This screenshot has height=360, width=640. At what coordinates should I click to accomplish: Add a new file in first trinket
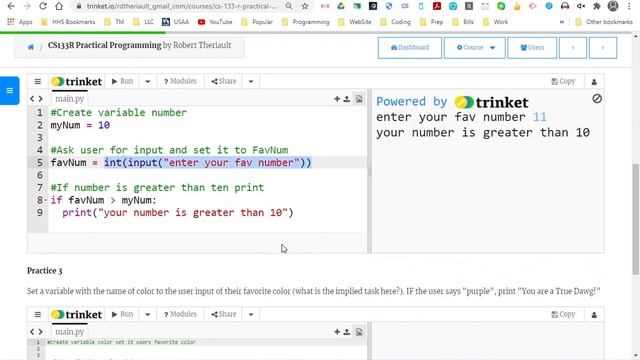point(337,99)
